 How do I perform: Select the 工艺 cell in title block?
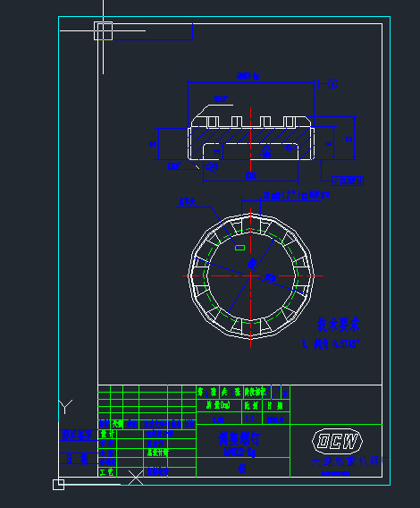107,472
